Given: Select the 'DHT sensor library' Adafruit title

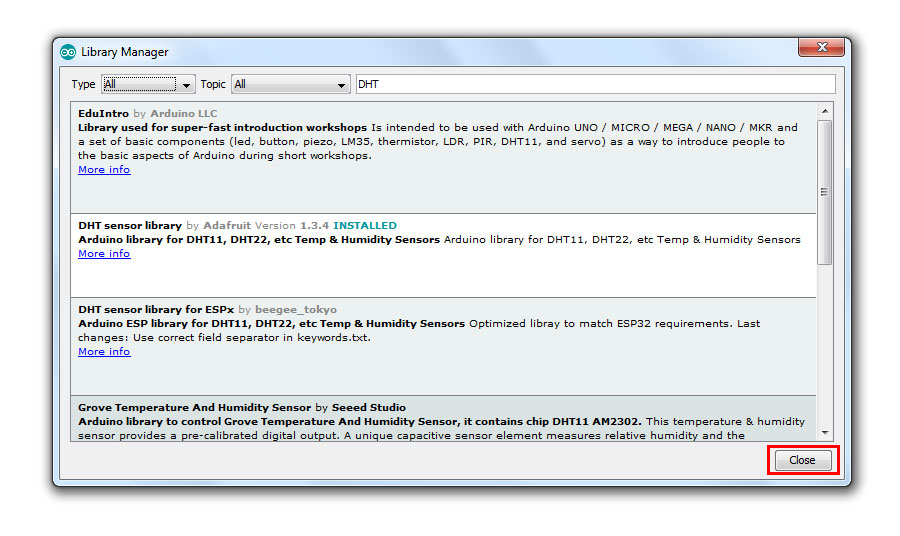Looking at the screenshot, I should (130, 226).
